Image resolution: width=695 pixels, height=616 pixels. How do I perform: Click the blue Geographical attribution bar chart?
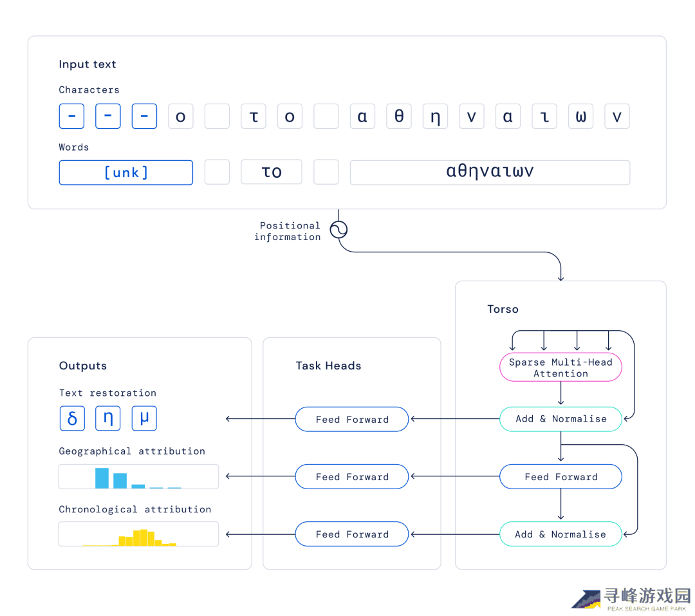pos(138,477)
